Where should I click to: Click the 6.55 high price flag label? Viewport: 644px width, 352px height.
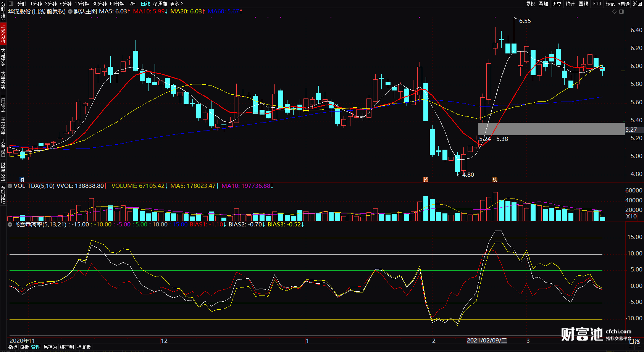click(x=525, y=21)
